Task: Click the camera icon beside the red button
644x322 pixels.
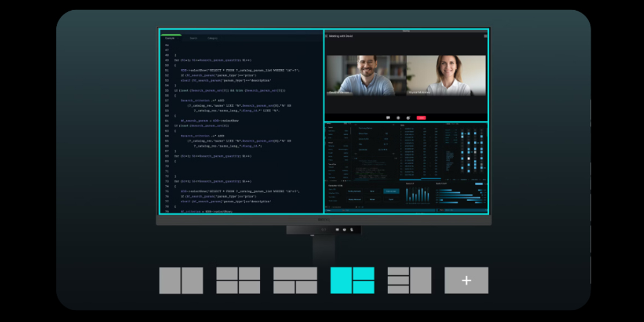Action: pyautogui.click(x=408, y=118)
